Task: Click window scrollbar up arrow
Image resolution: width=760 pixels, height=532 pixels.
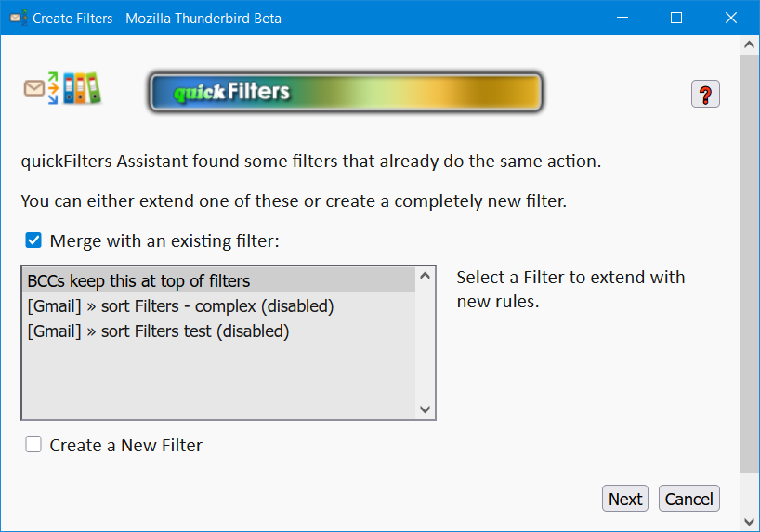Action: 750,45
